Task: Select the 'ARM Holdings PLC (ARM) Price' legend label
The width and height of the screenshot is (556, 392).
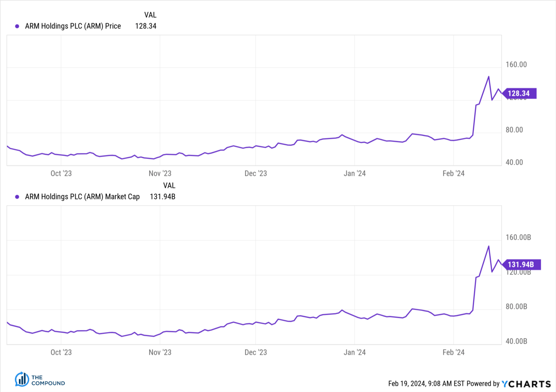Action: (73, 26)
